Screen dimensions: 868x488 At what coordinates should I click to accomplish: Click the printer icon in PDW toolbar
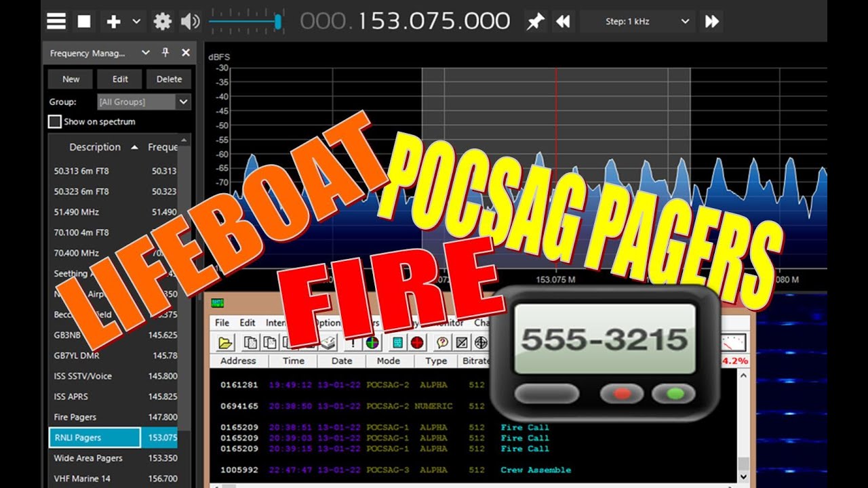click(329, 342)
